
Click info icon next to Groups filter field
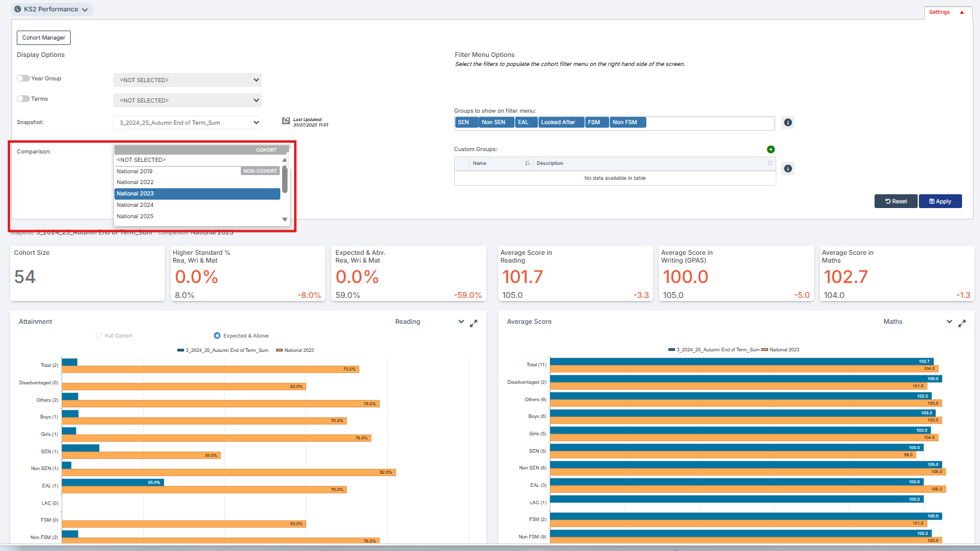coord(788,122)
